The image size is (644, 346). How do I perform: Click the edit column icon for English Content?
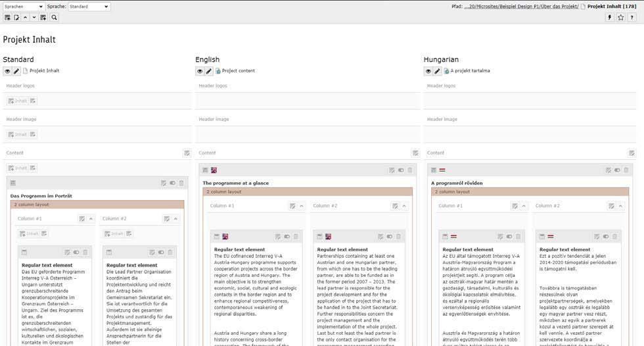click(x=415, y=153)
